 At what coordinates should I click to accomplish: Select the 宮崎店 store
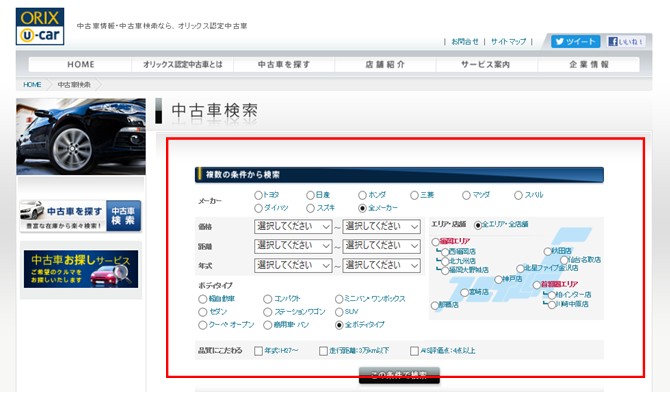464,293
